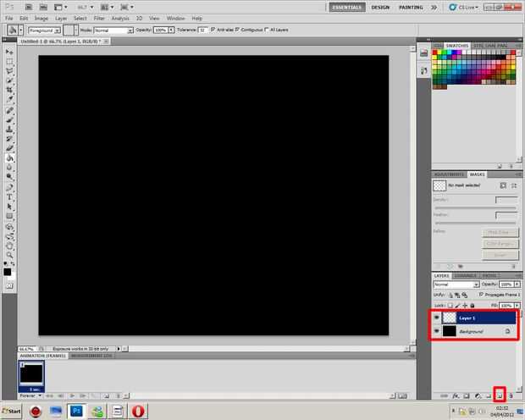Select the Clone Stamp tool
525x420 pixels.
click(x=9, y=130)
